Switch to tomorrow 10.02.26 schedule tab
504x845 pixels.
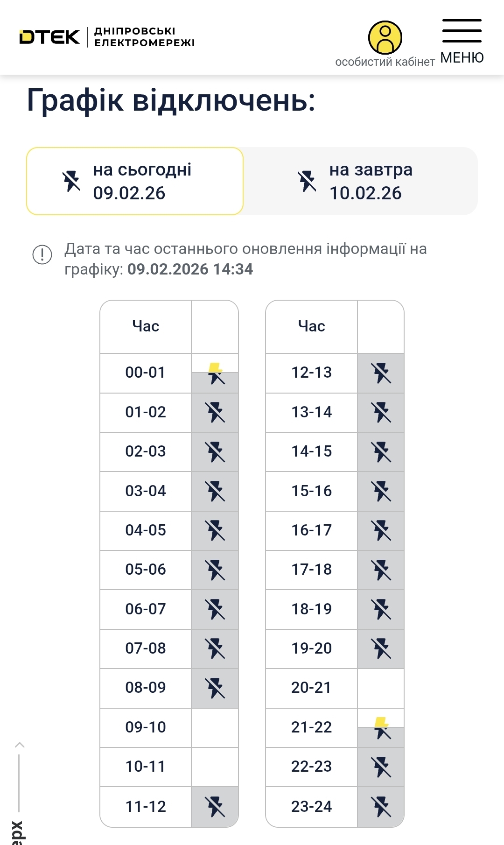click(x=360, y=181)
